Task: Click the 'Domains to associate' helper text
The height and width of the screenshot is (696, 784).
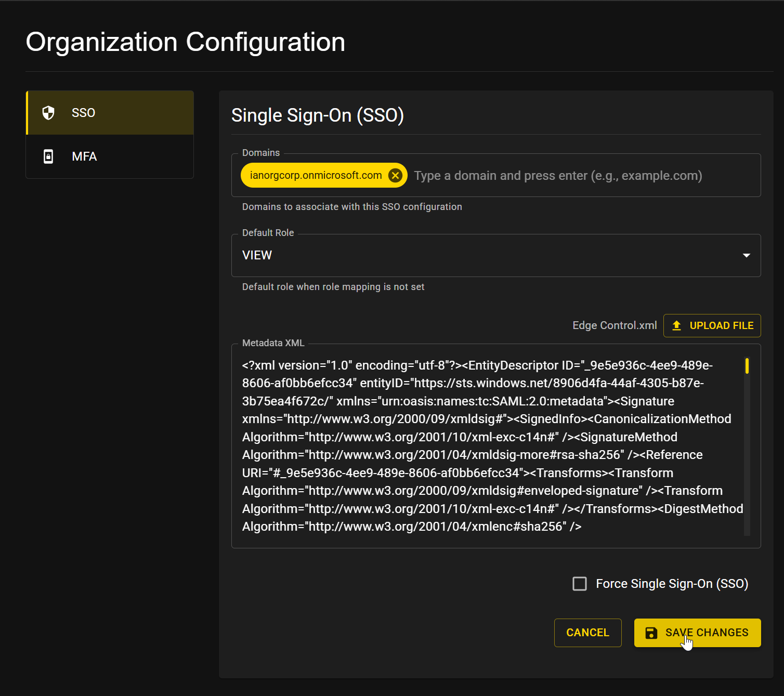Action: tap(352, 207)
